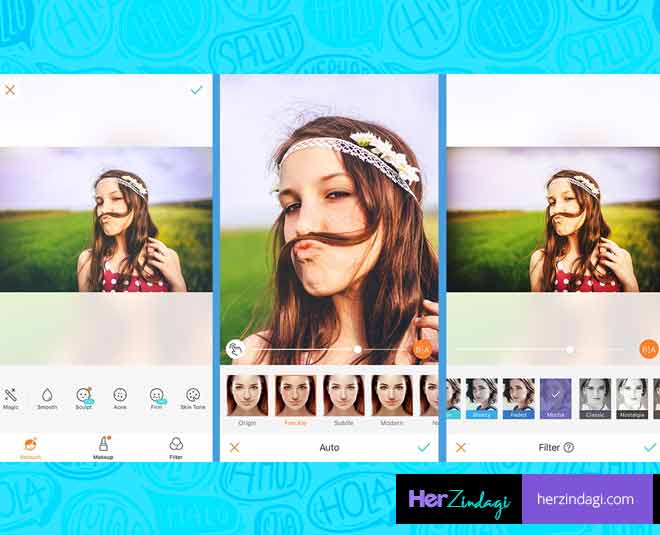Screen dimensions: 660x535
Task: Apply the filter using bottom-right checkmark
Action: (650, 447)
